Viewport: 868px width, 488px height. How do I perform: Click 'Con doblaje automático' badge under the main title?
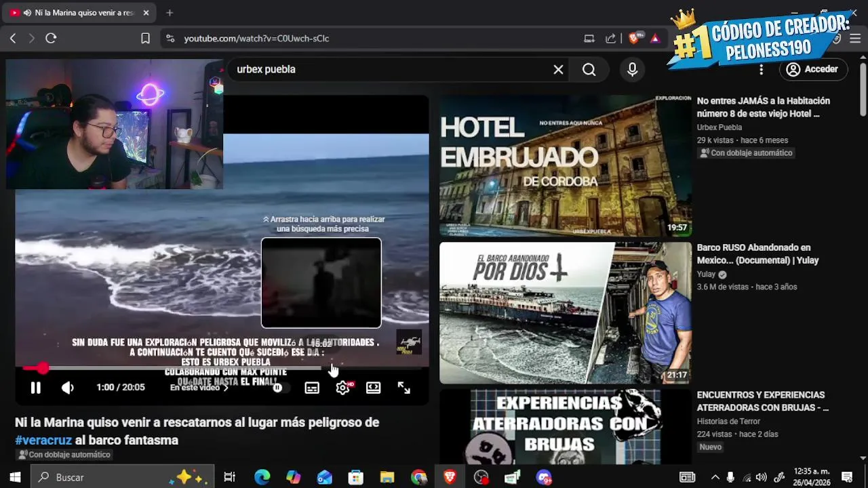tap(64, 455)
